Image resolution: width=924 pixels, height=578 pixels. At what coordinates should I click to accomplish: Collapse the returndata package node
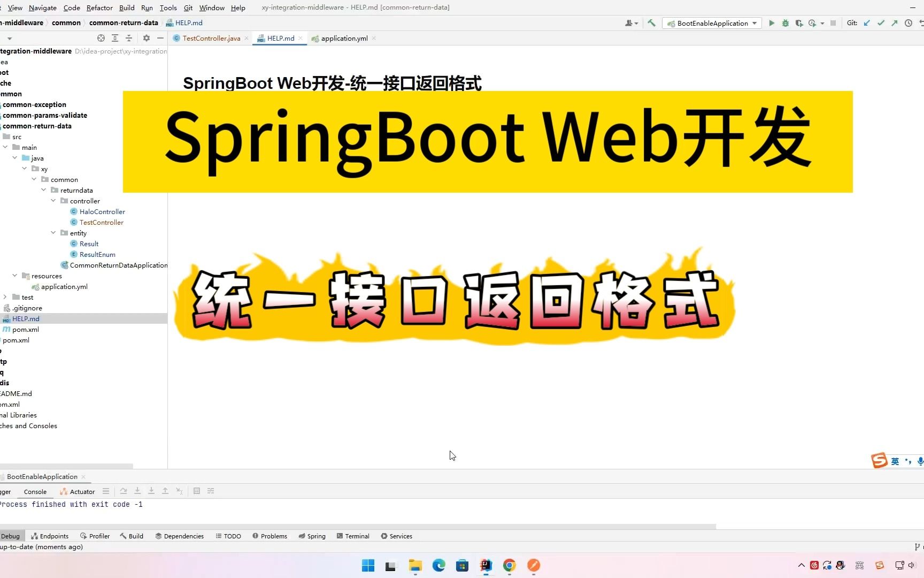[44, 190]
